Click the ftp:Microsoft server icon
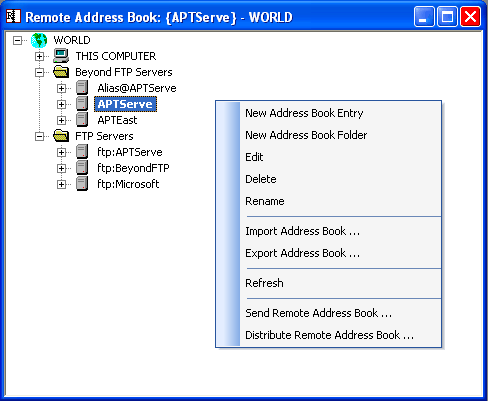The height and width of the screenshot is (401, 488). tap(82, 184)
